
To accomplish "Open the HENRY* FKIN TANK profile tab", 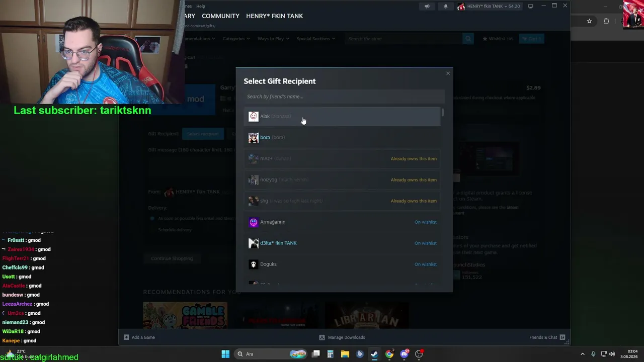I will 274,16.
